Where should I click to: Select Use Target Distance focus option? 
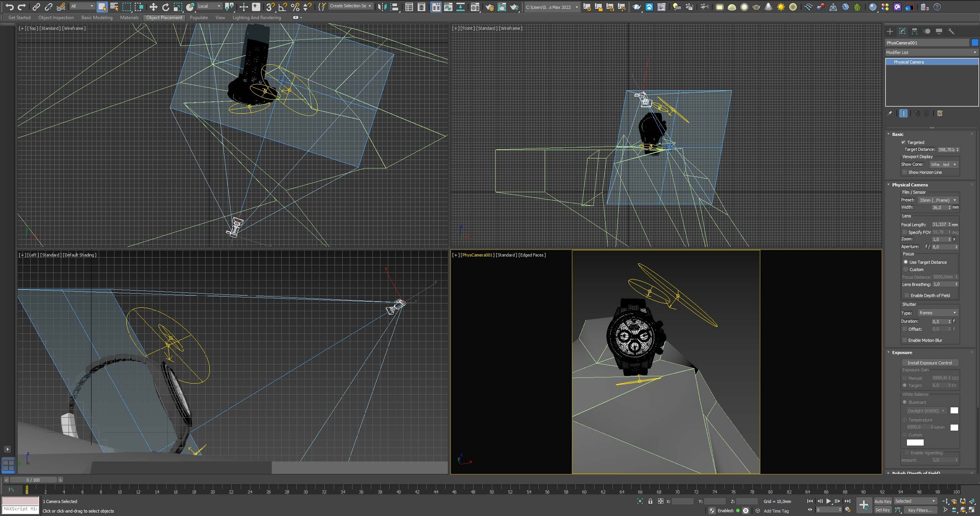click(906, 262)
